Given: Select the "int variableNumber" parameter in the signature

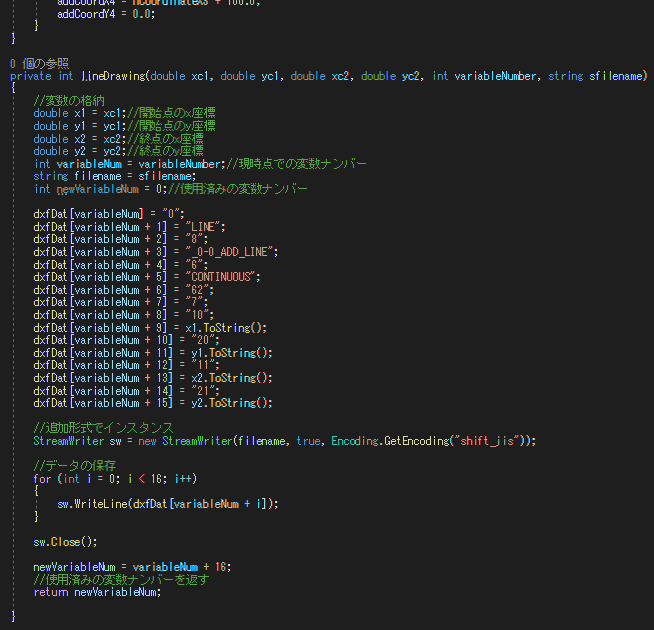Looking at the screenshot, I should (484, 76).
